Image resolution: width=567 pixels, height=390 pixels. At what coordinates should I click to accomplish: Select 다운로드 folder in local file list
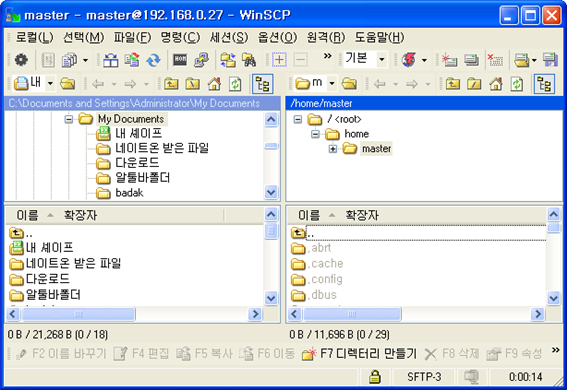tap(39, 279)
